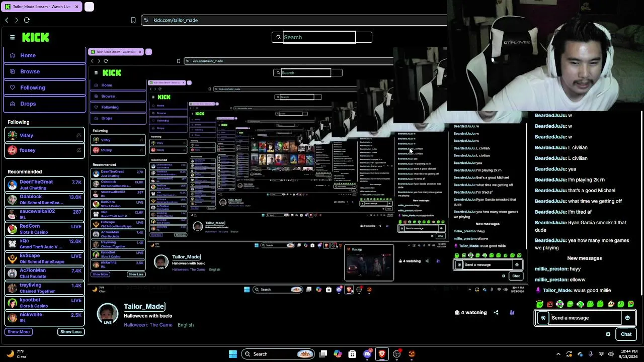Click the shield identity icon in chat input
The height and width of the screenshot is (362, 644).
click(x=543, y=318)
